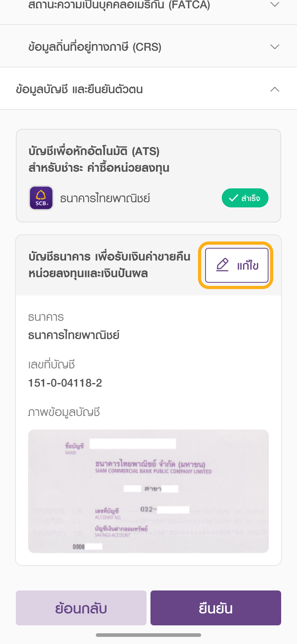Tap the ข้อมูลบัญชี และยืนยันตัวตน section title

79,89
